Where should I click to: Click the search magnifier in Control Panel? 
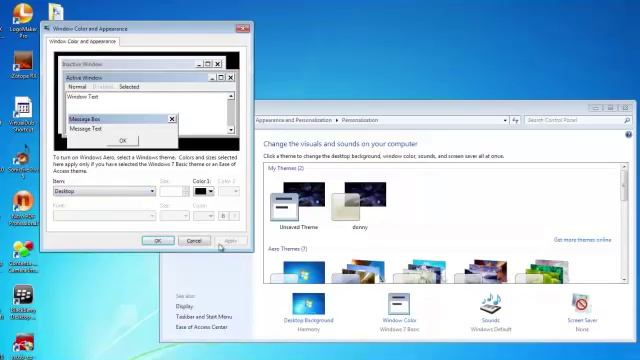(627, 120)
